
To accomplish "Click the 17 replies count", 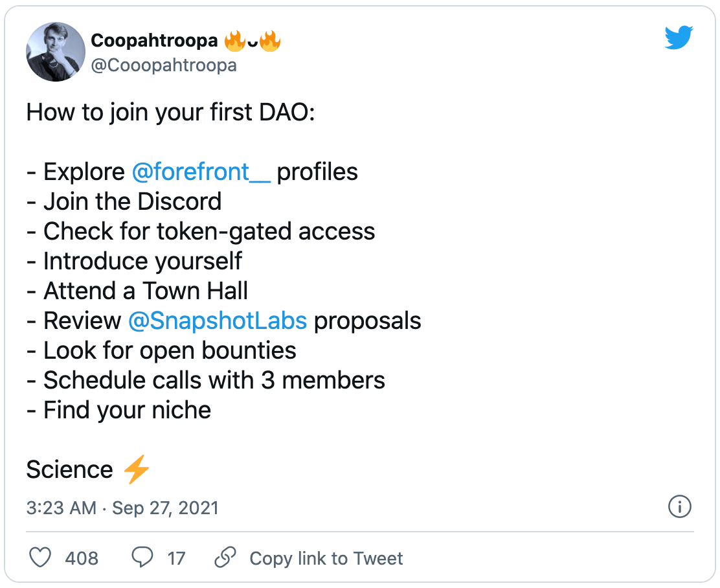I will (x=176, y=558).
